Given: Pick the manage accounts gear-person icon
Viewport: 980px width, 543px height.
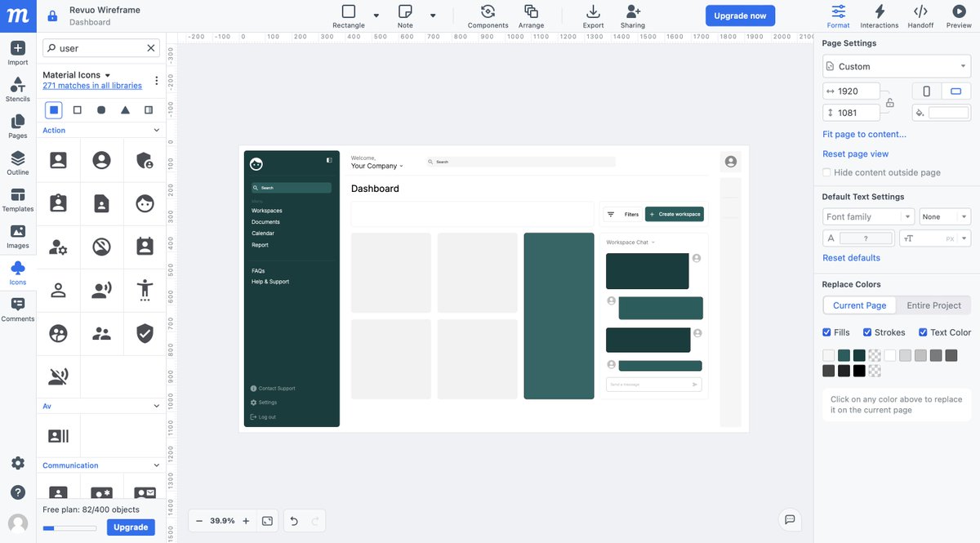Looking at the screenshot, I should (58, 247).
